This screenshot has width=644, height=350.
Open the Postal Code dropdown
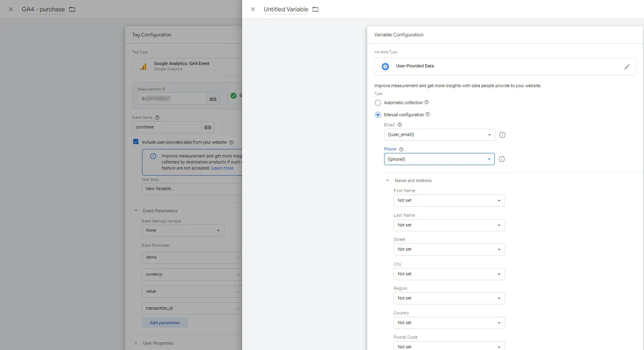pyautogui.click(x=449, y=346)
